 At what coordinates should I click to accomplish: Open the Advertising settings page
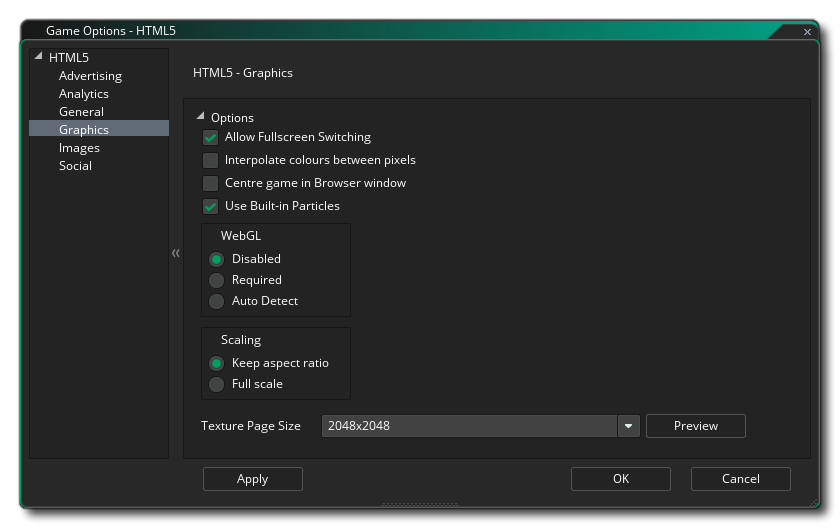coord(91,76)
